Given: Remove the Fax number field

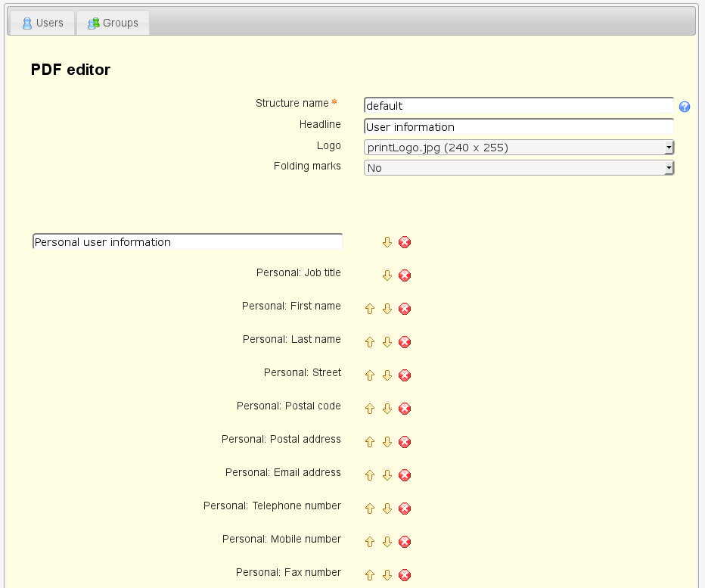Looking at the screenshot, I should click(405, 575).
